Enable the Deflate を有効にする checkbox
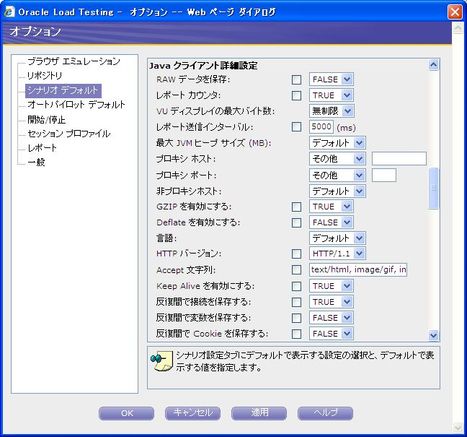Image resolution: width=467 pixels, height=437 pixels. [296, 223]
